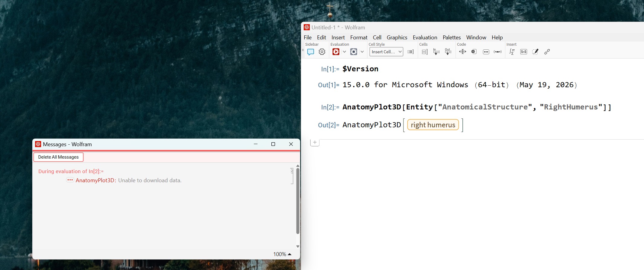Open the Palettes menu
This screenshot has width=644, height=270.
(452, 38)
